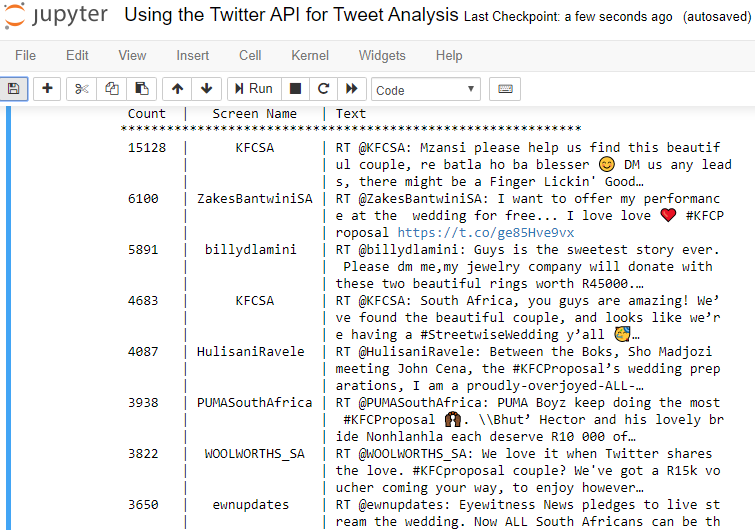Click the party face emoji after #StreetwiseWedding

tap(622, 334)
